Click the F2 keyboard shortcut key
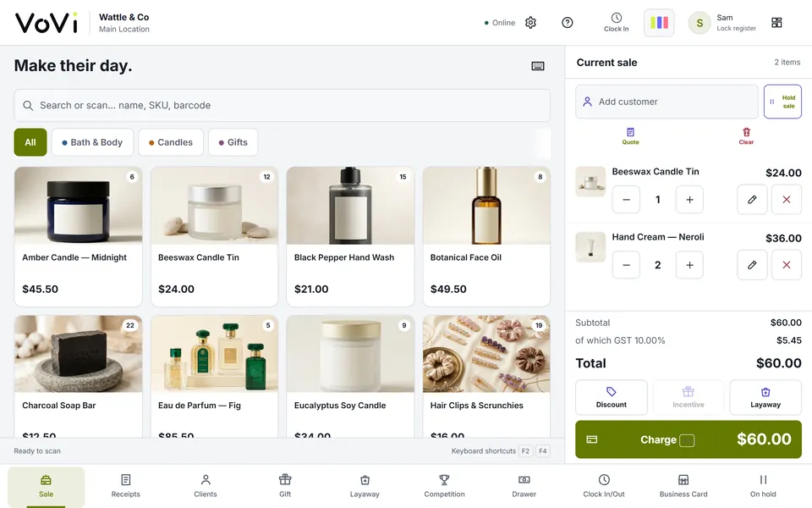 tap(525, 451)
